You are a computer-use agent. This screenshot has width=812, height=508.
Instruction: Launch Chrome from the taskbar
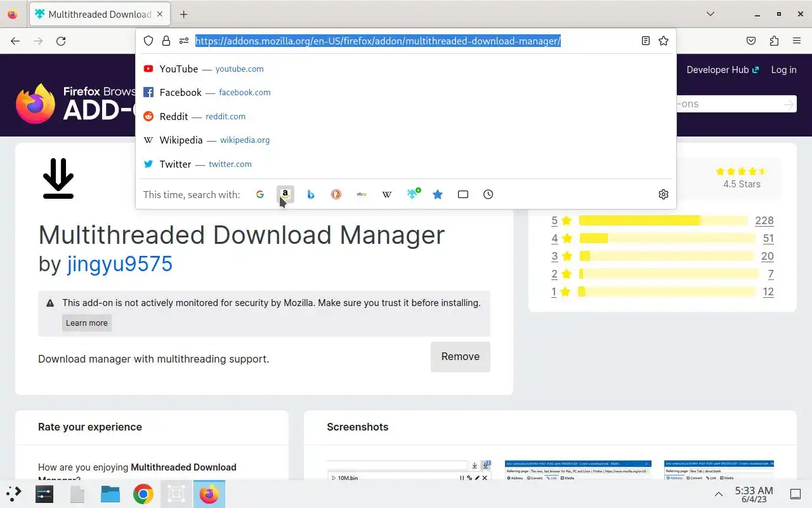coord(143,493)
